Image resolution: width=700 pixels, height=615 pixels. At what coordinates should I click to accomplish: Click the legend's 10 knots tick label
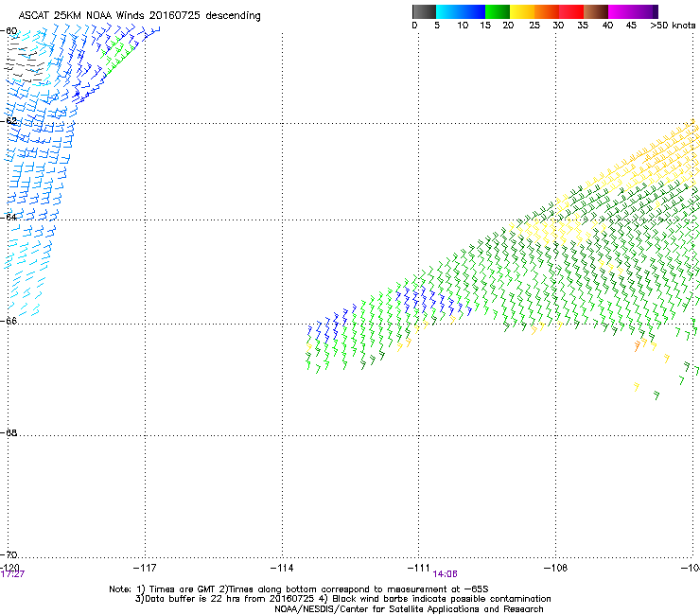(x=463, y=26)
